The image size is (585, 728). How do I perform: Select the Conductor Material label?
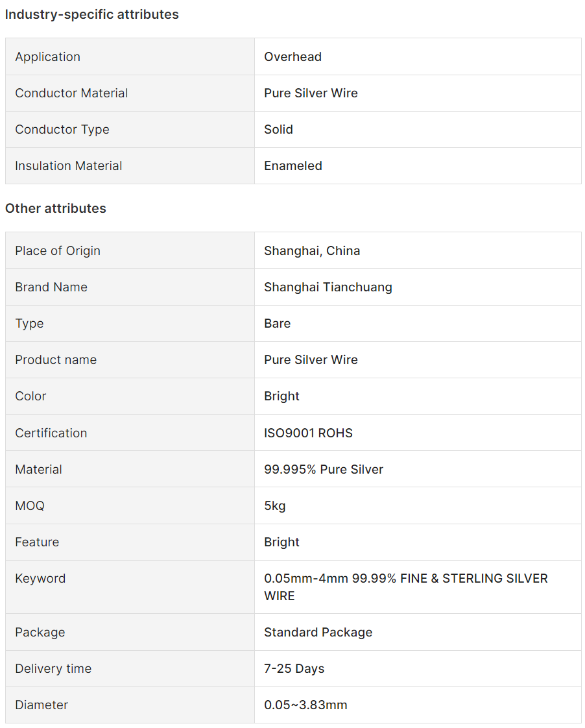click(71, 93)
